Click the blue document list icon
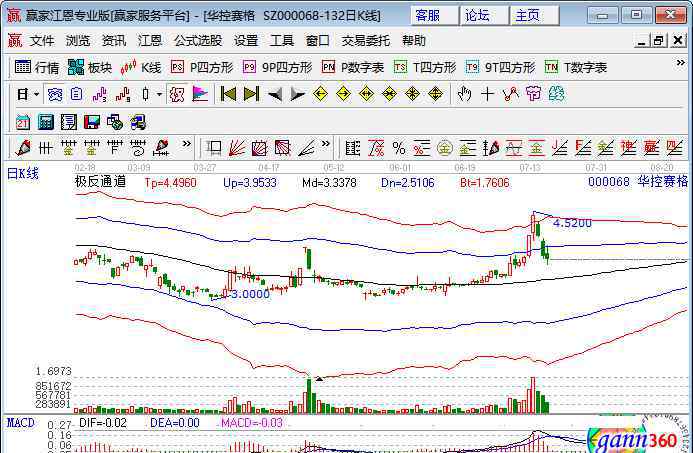 pyautogui.click(x=76, y=94)
